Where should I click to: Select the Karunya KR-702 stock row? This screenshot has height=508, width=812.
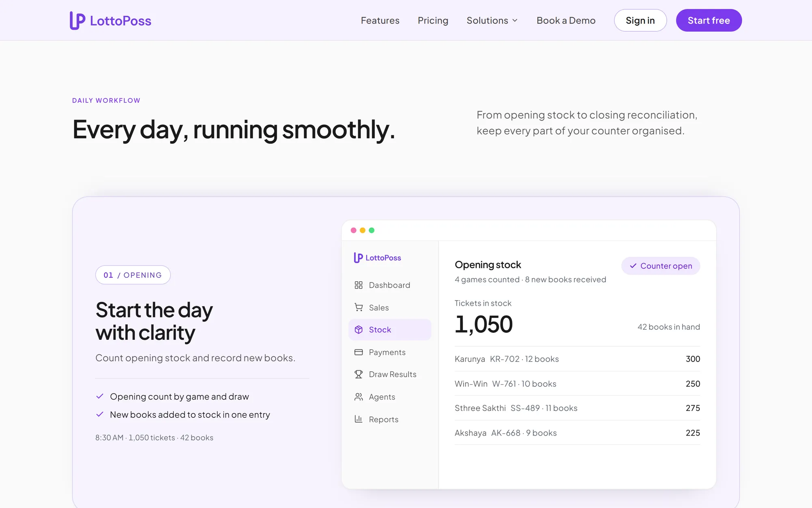(x=577, y=359)
